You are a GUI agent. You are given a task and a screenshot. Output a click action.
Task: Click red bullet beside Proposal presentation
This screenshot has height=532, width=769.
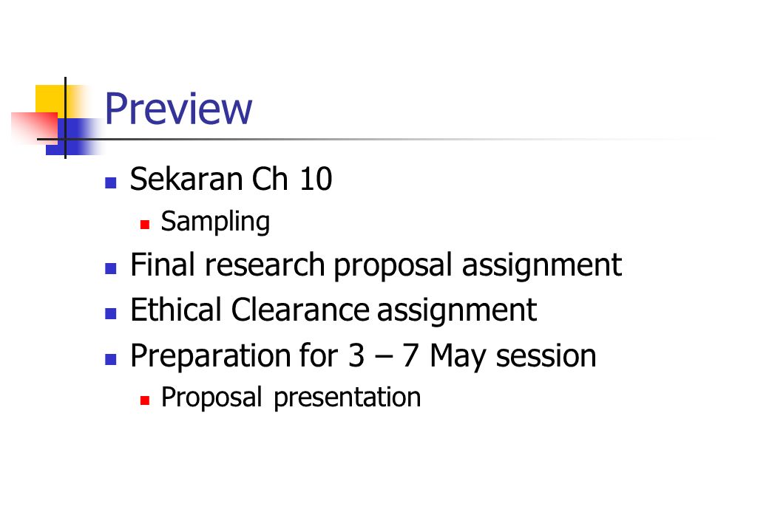[145, 400]
